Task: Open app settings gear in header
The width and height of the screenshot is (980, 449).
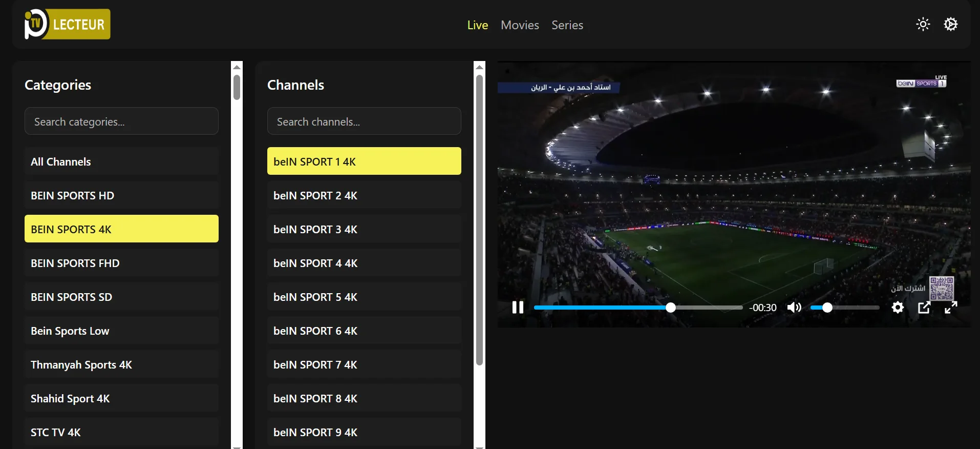Action: tap(951, 25)
